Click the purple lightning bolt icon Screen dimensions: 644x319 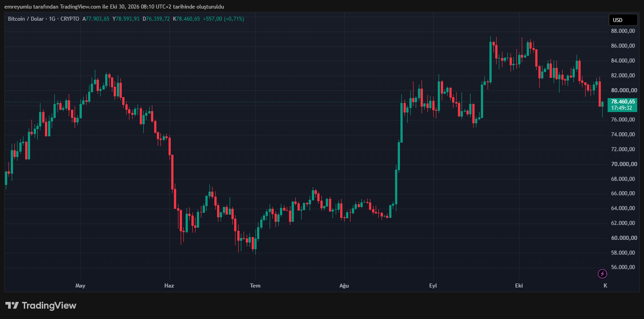(602, 274)
